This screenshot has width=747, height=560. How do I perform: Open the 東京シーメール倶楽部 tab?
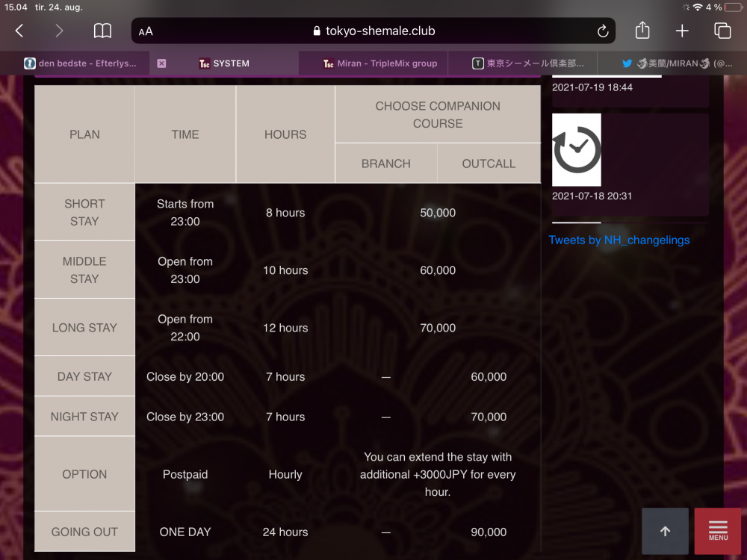click(529, 63)
